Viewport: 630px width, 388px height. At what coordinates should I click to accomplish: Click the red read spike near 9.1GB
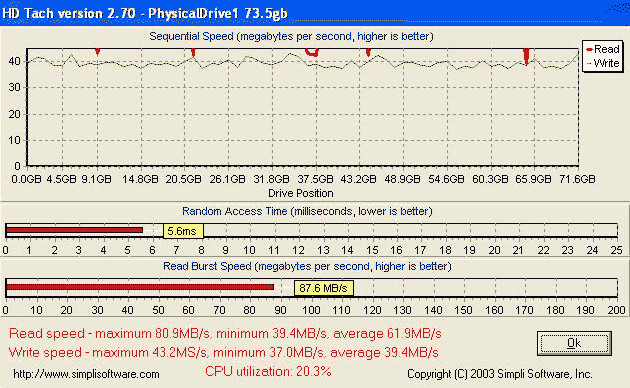(x=97, y=51)
